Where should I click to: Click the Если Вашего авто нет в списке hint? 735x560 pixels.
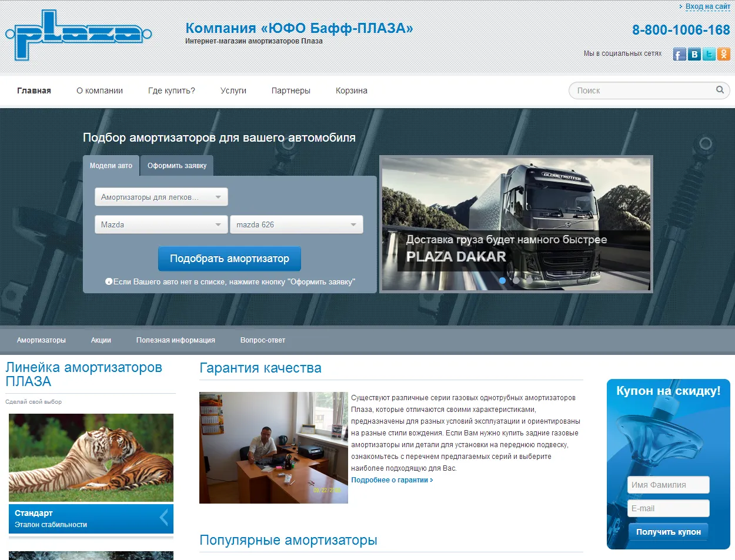[230, 282]
